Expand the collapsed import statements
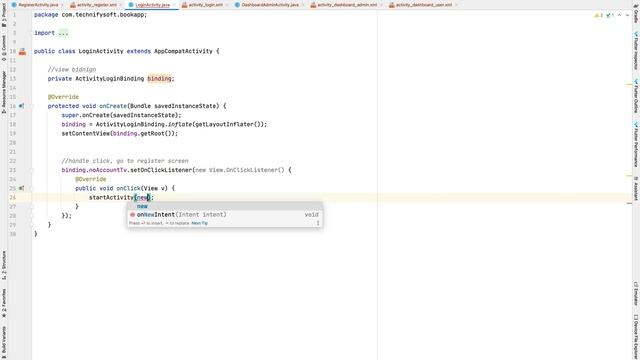 tap(63, 33)
